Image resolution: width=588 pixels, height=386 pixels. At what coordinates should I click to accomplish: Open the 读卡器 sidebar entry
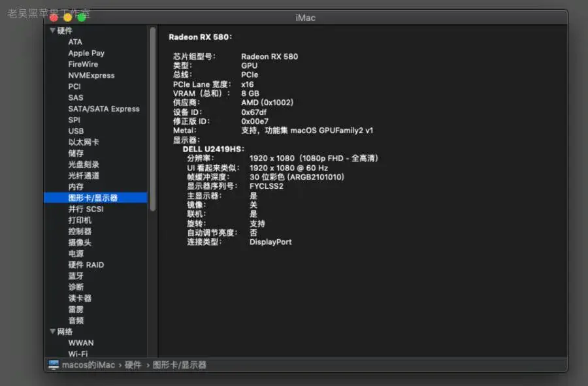(x=80, y=298)
